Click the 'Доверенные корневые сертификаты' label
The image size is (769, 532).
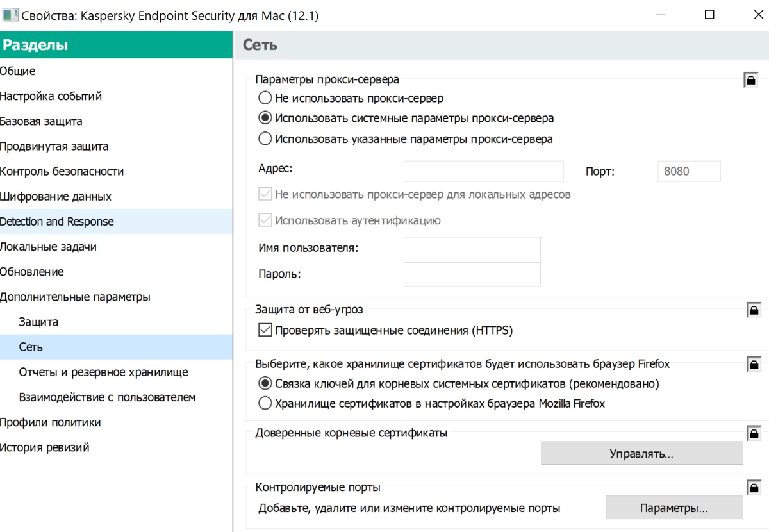pos(351,433)
